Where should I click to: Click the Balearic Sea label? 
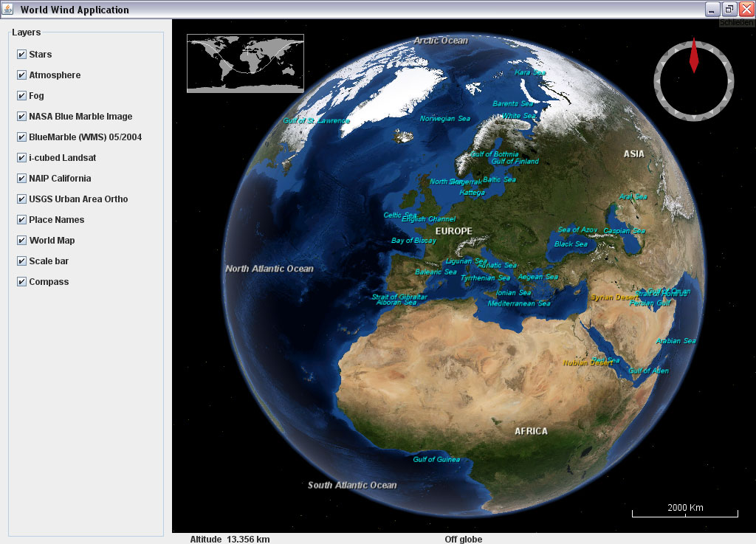tap(436, 272)
